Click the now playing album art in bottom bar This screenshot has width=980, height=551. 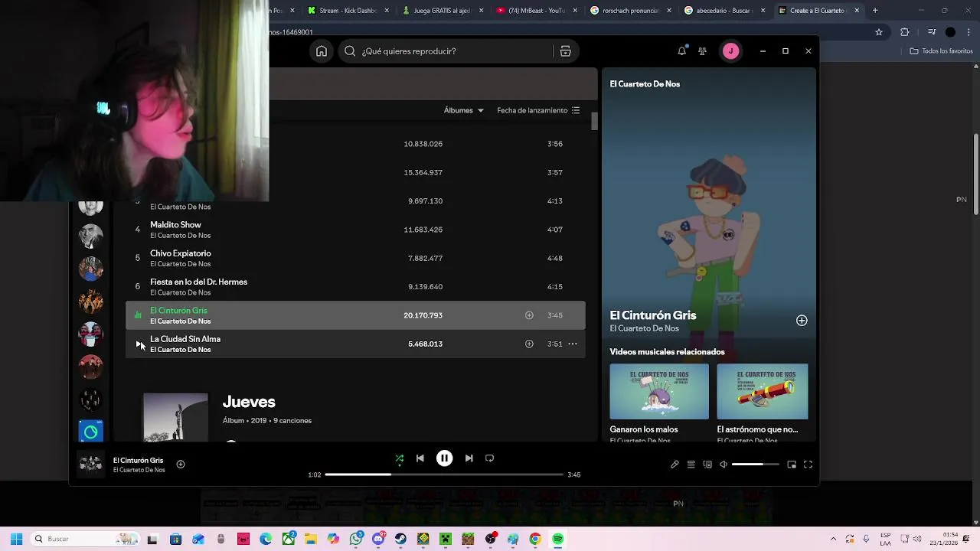[90, 464]
